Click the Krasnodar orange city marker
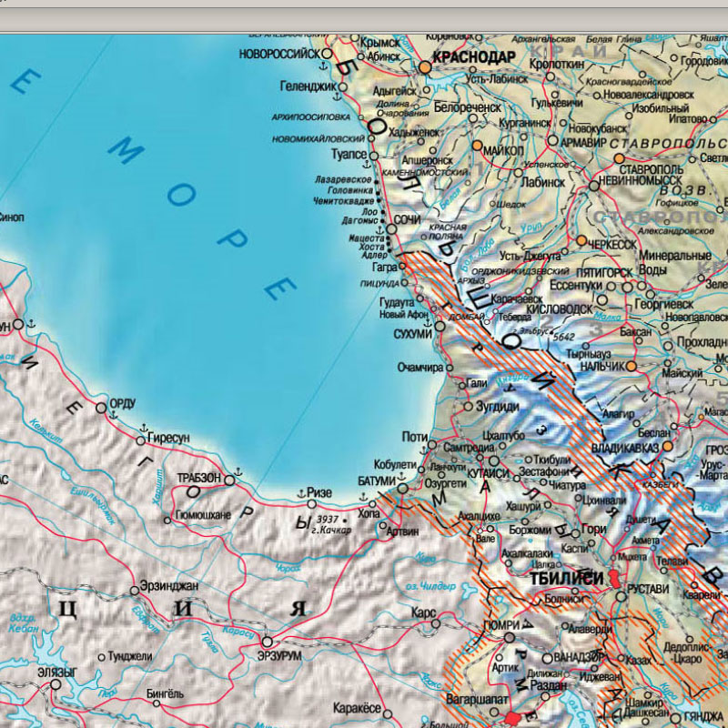Image resolution: width=728 pixels, height=728 pixels. point(424,67)
